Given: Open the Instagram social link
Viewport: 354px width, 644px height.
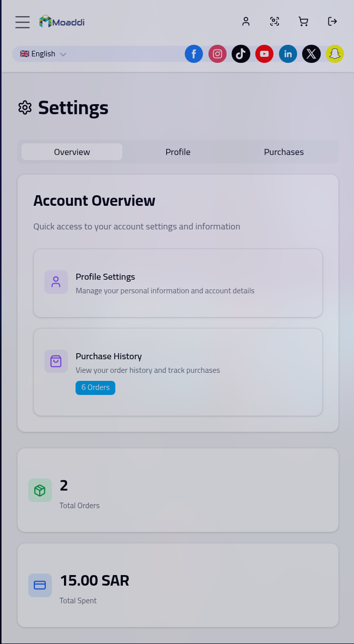Looking at the screenshot, I should click(x=218, y=54).
